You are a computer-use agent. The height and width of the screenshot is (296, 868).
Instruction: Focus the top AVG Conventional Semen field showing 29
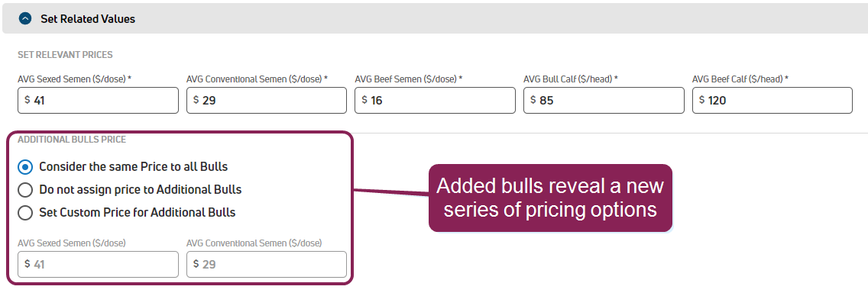266,100
